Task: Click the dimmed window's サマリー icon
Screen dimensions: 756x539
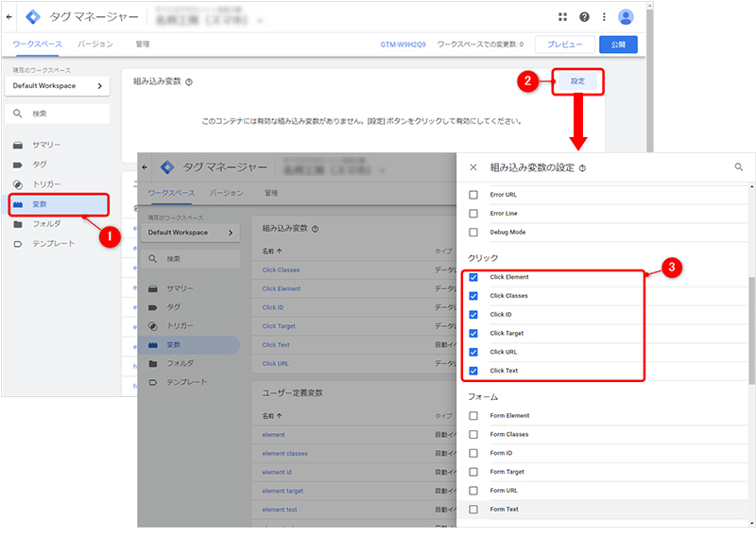Action: 153,288
